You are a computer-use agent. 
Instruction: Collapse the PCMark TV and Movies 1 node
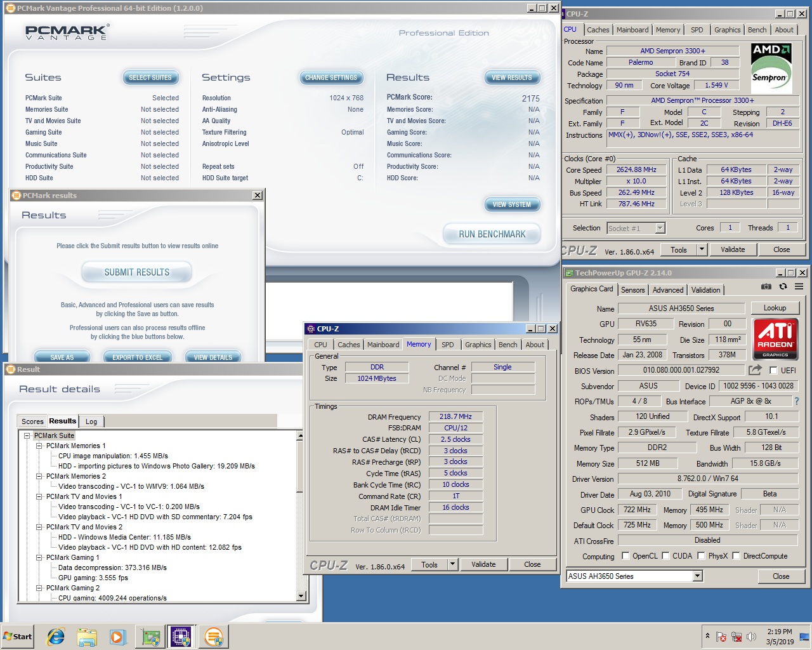(39, 496)
